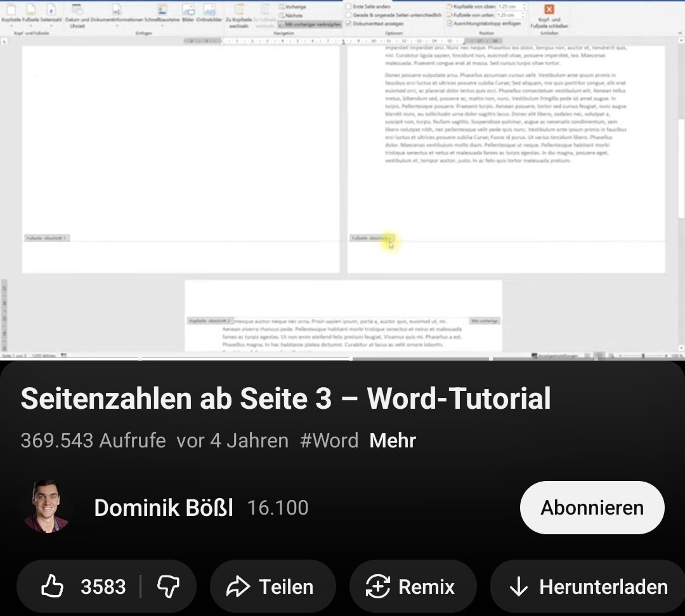
Task: Enable the Erste Seite anders checkbox
Action: pos(348,5)
